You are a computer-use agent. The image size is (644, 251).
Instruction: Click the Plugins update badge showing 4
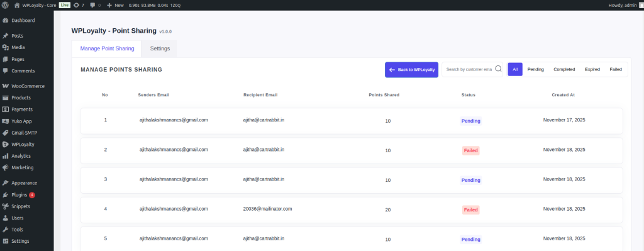[32, 195]
